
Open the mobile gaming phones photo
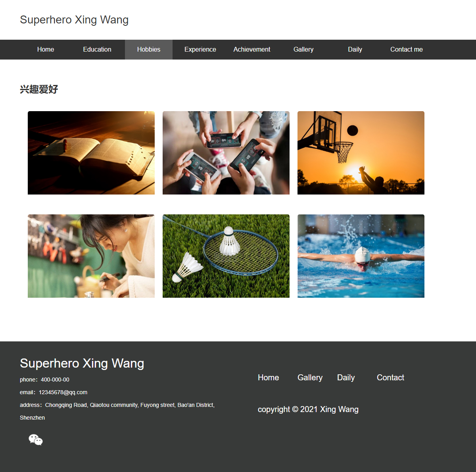(226, 153)
